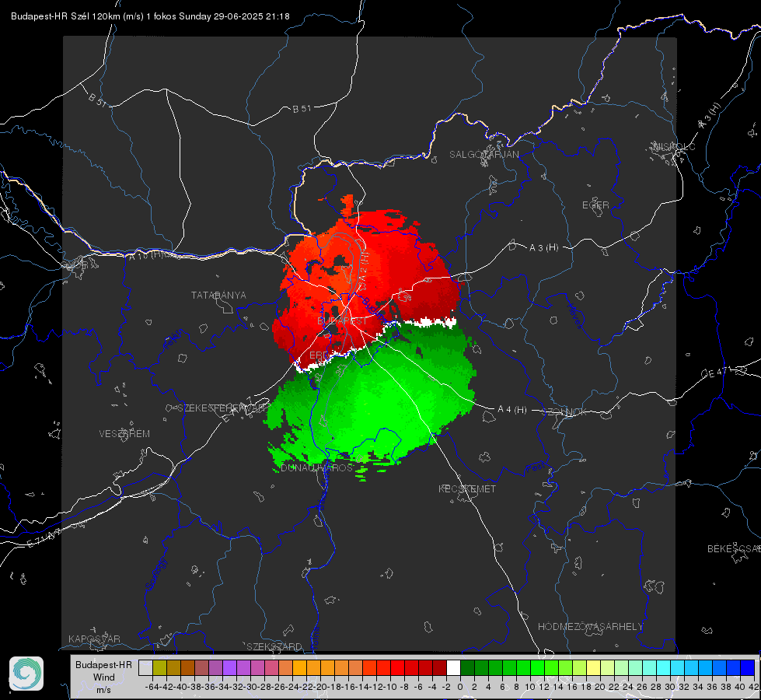Select the light gray swatch left of -64

tap(145, 667)
